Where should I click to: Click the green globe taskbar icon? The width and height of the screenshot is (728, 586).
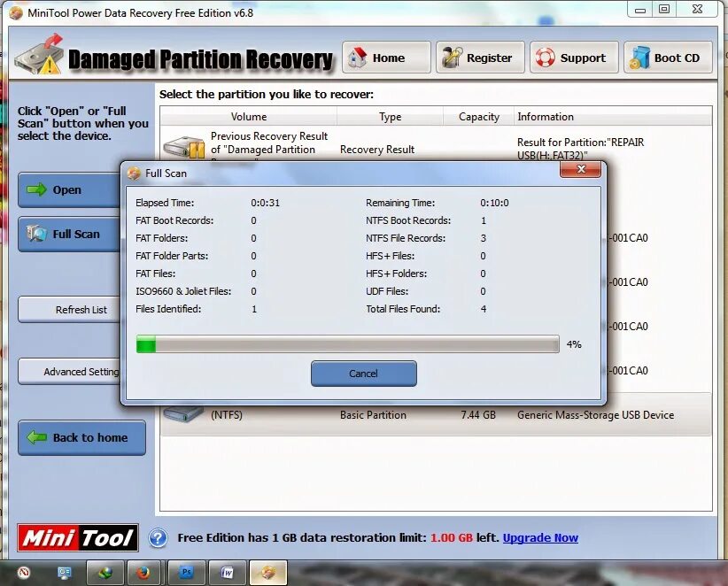coord(105,573)
